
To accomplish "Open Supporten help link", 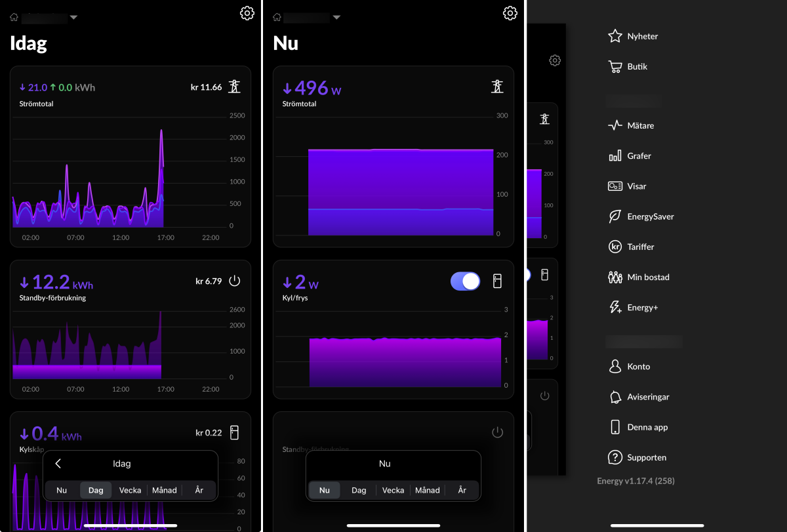I will click(637, 457).
